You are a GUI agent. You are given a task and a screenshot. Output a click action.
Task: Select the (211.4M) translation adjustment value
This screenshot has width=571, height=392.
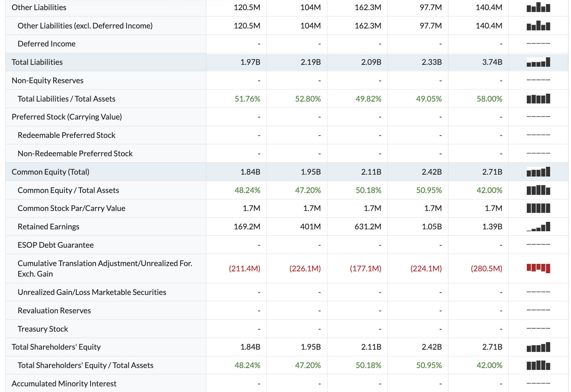244,268
